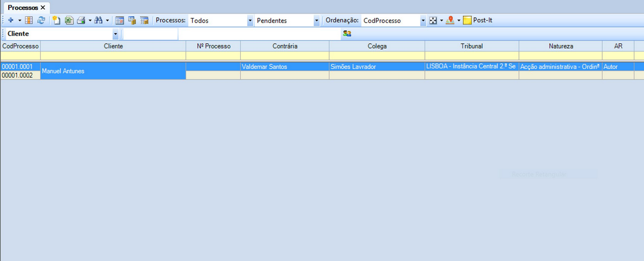Click the 'Valdemar Santos' cell
The width and height of the screenshot is (644, 261).
(285, 67)
